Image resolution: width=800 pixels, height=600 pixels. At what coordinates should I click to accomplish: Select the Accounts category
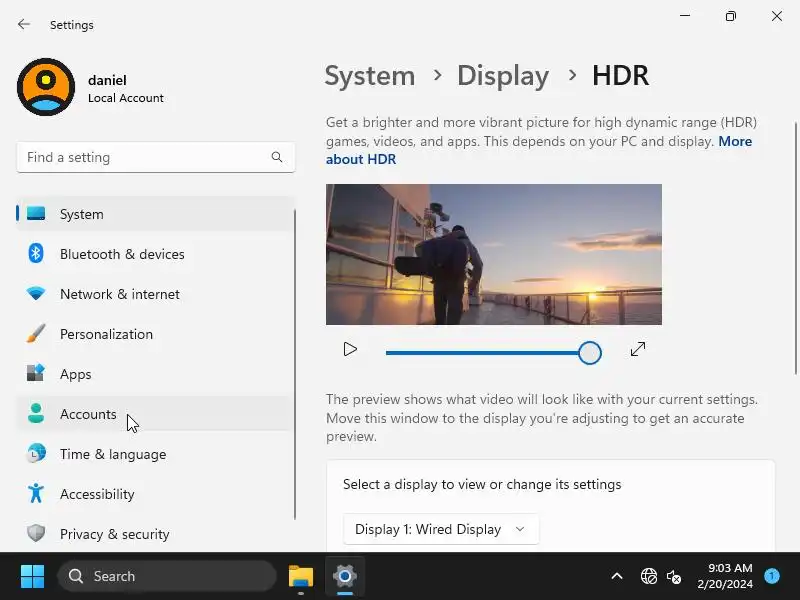tap(155, 414)
